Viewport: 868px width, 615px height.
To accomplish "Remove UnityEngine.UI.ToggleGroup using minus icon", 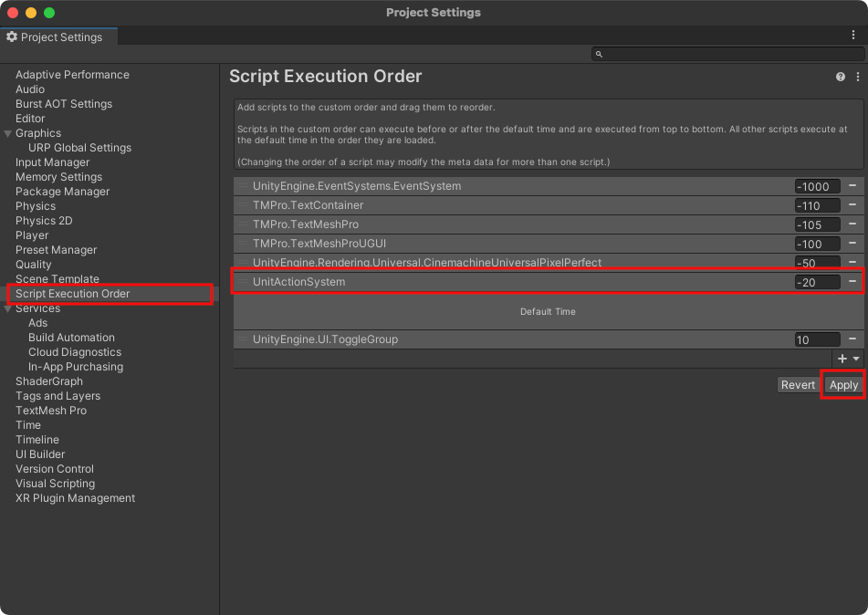I will point(852,339).
